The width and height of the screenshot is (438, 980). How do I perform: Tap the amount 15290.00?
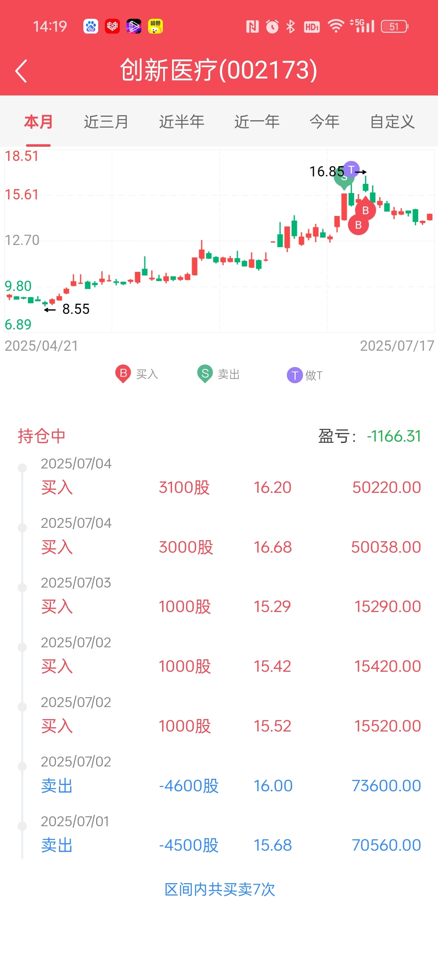point(387,606)
